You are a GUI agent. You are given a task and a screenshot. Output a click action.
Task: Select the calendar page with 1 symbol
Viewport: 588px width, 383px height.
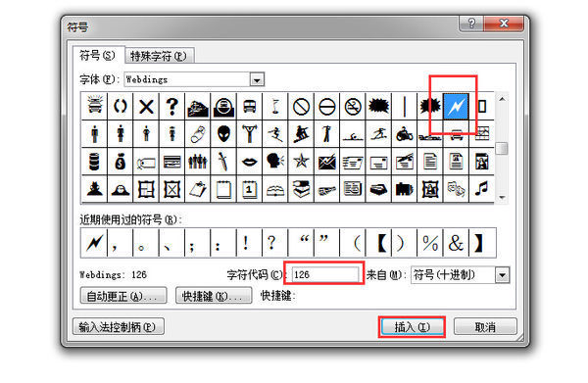pos(250,189)
